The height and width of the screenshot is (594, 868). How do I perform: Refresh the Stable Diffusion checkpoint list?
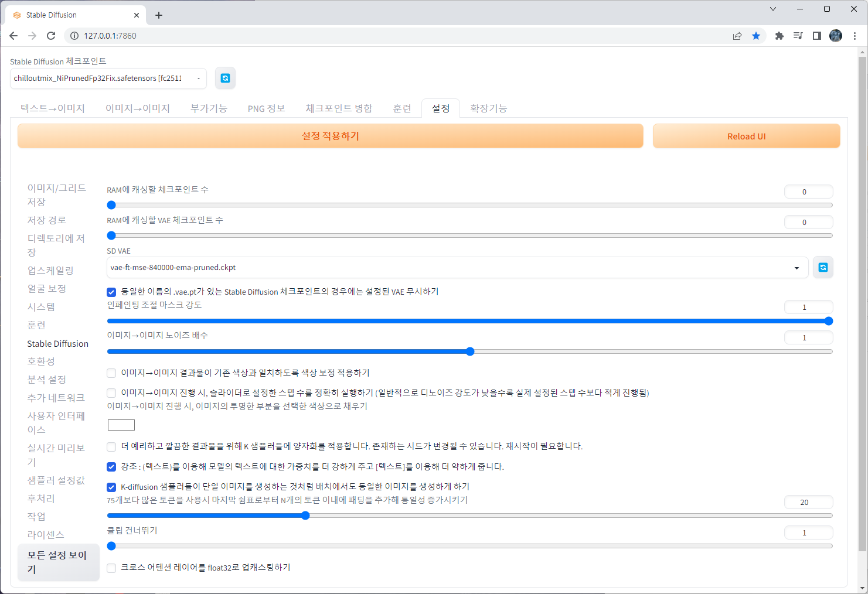click(225, 78)
